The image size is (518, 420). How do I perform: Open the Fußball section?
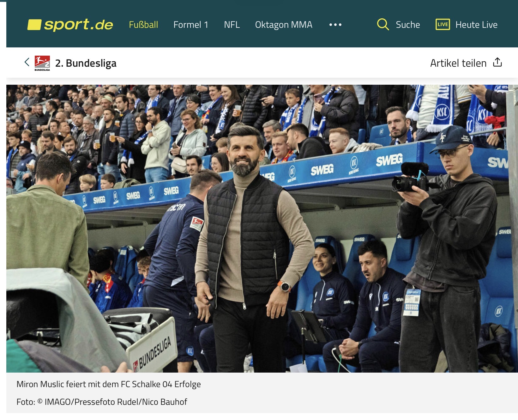click(x=143, y=25)
